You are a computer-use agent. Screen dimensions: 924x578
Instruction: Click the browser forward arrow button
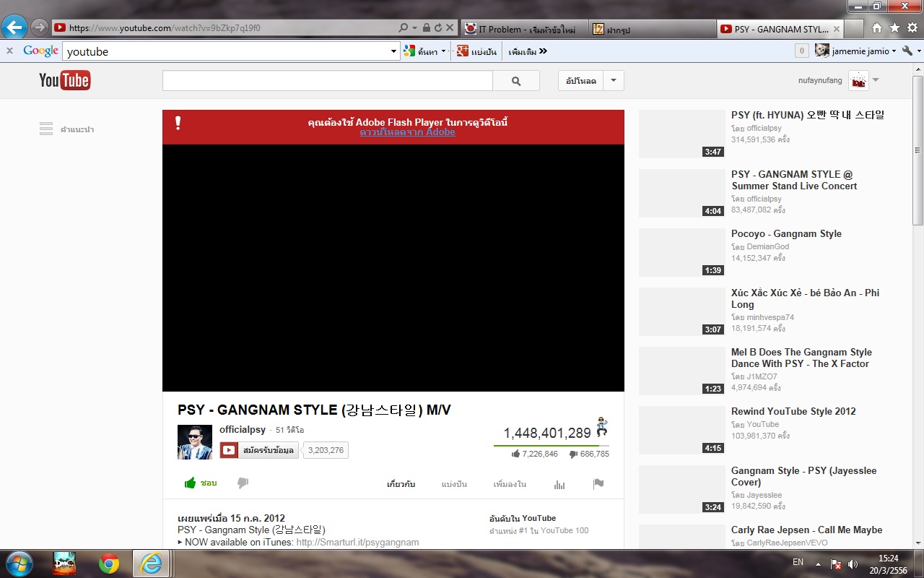(40, 28)
